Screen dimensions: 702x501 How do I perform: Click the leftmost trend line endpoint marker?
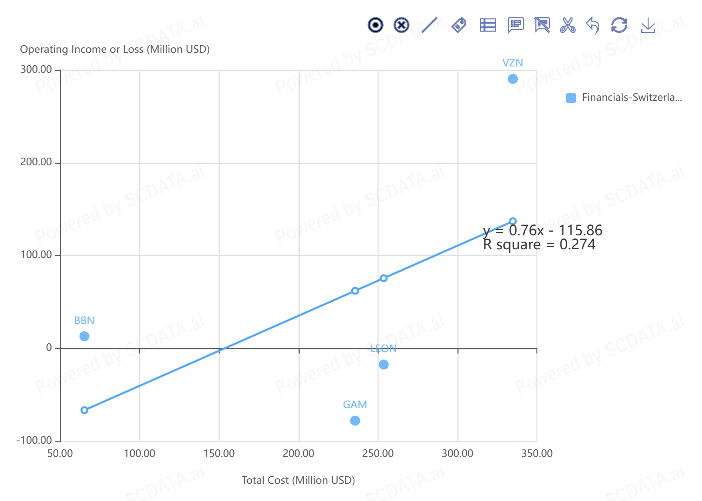[x=84, y=410]
